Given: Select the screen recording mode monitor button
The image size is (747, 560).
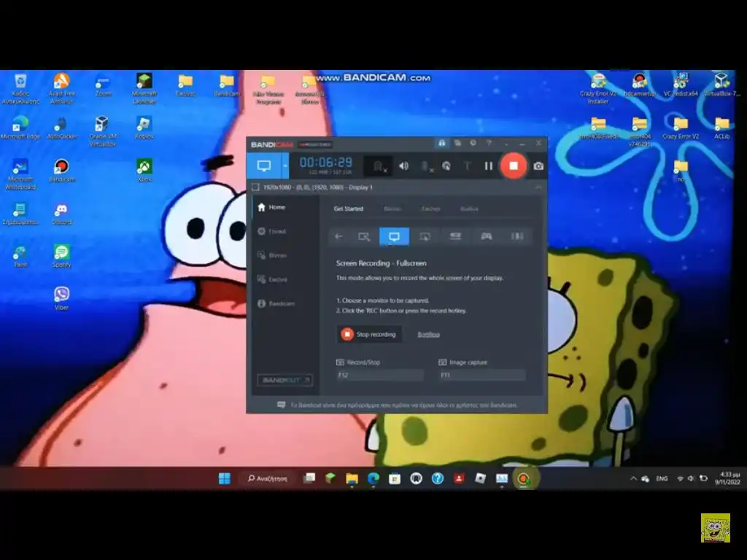Looking at the screenshot, I should click(264, 166).
